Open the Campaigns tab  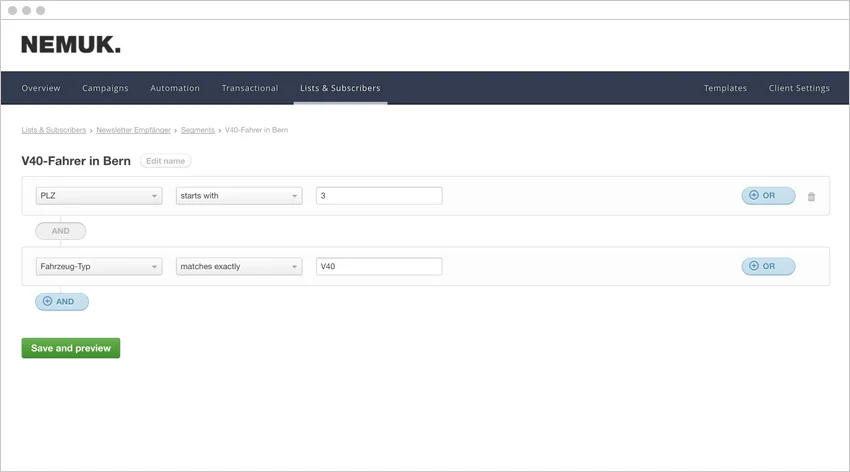105,88
